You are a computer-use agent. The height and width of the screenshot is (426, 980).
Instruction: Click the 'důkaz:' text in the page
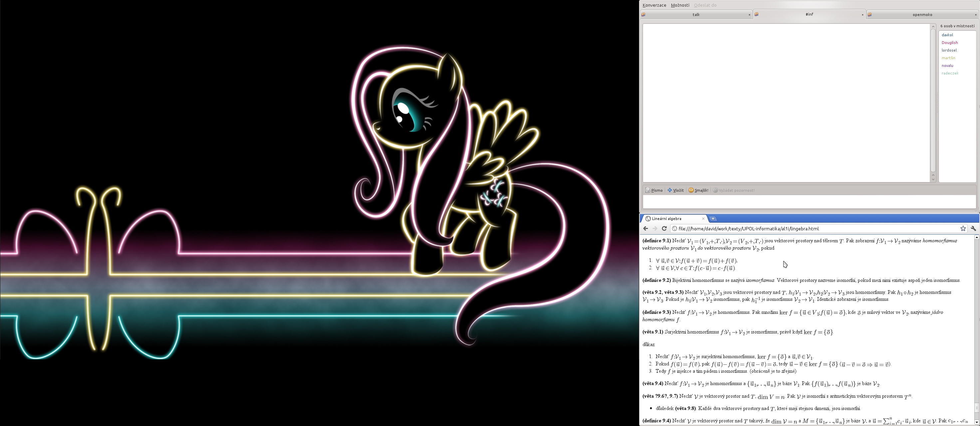649,344
